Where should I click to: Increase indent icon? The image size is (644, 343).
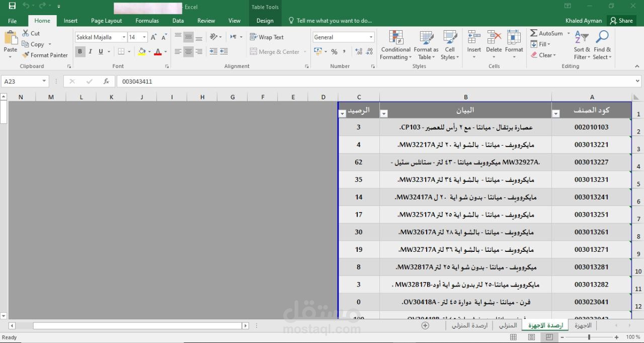click(x=224, y=51)
